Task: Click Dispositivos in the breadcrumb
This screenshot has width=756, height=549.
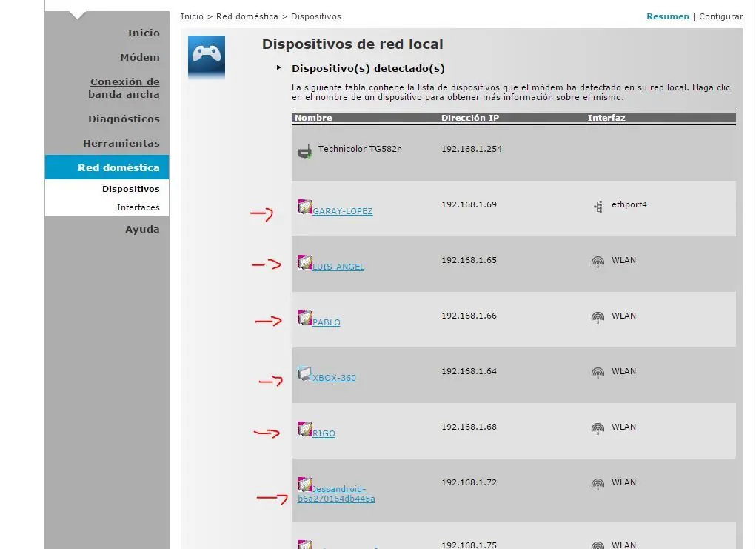Action: coord(316,16)
